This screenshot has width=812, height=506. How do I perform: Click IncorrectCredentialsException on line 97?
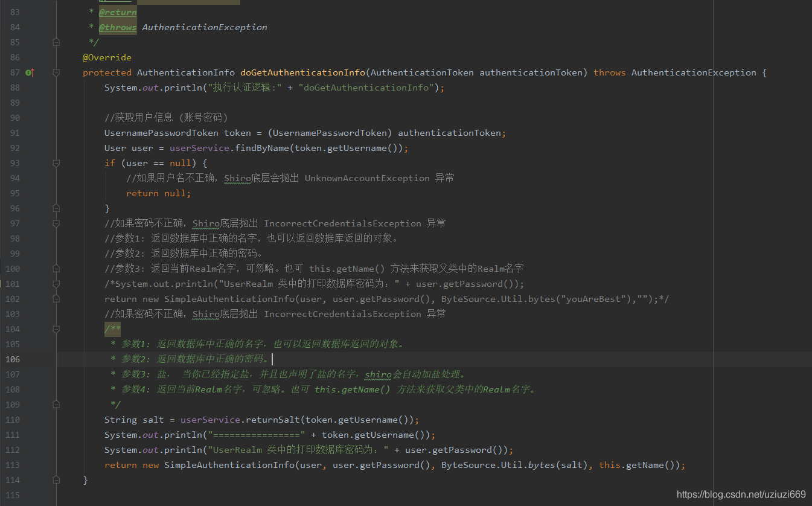tap(342, 223)
